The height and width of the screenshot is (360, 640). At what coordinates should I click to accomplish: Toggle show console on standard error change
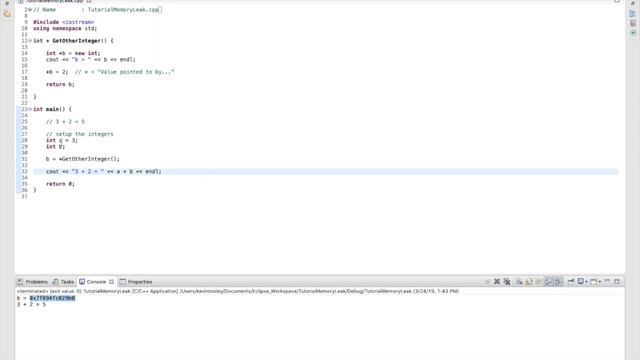558,282
